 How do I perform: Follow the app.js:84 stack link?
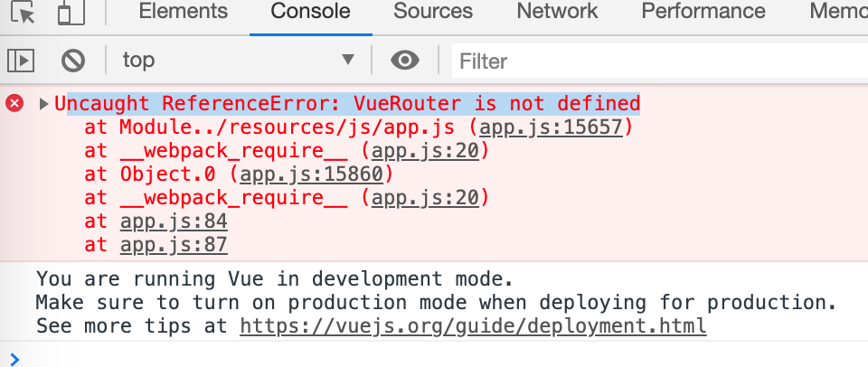pyautogui.click(x=174, y=221)
